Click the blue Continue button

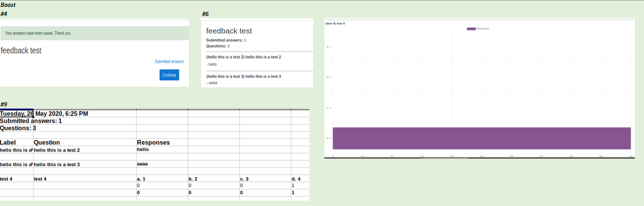(x=169, y=75)
